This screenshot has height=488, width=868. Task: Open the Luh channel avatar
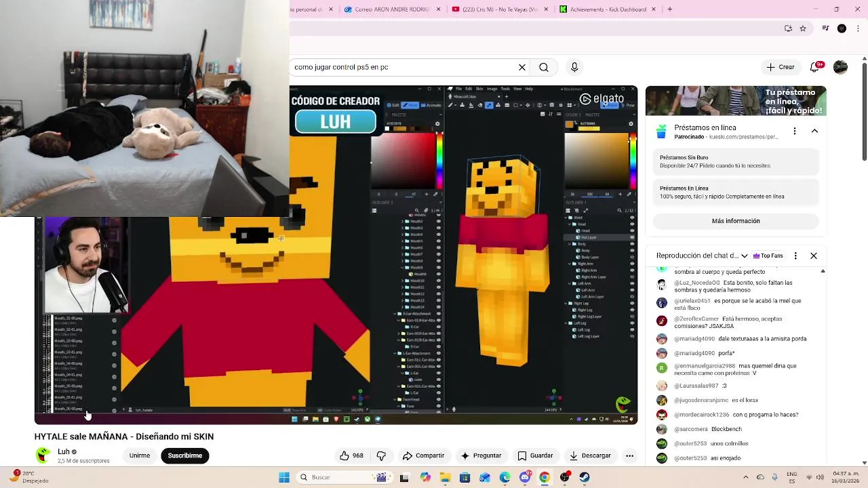click(43, 455)
